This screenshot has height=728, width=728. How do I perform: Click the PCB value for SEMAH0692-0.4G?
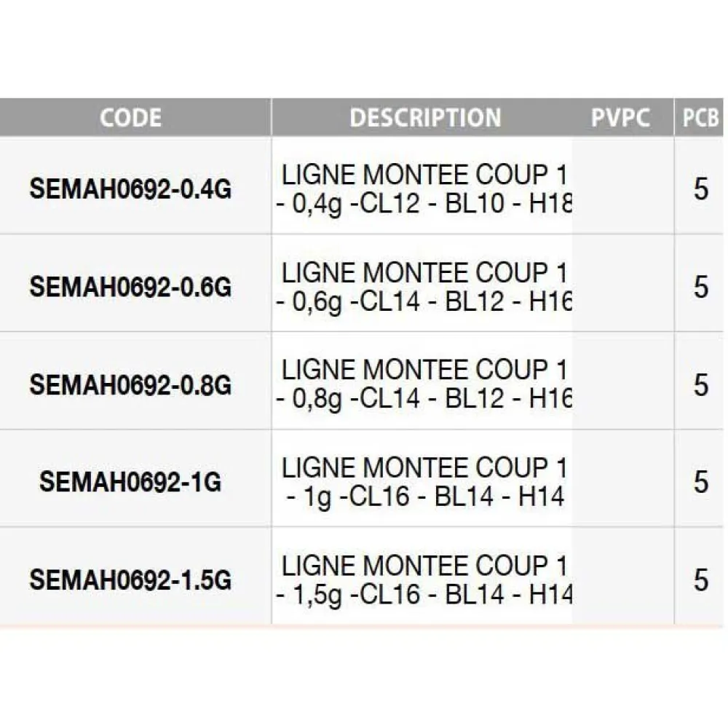pos(700,189)
